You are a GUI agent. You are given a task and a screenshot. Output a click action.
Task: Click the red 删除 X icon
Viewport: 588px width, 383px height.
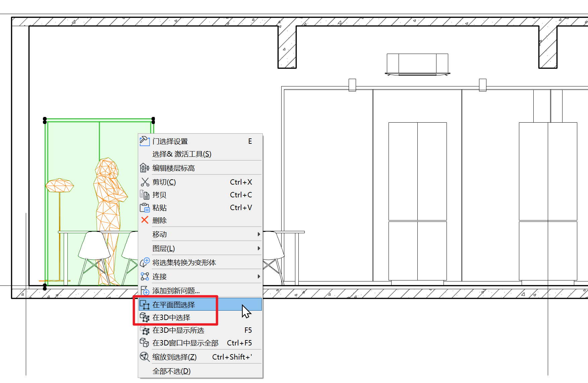coord(144,220)
